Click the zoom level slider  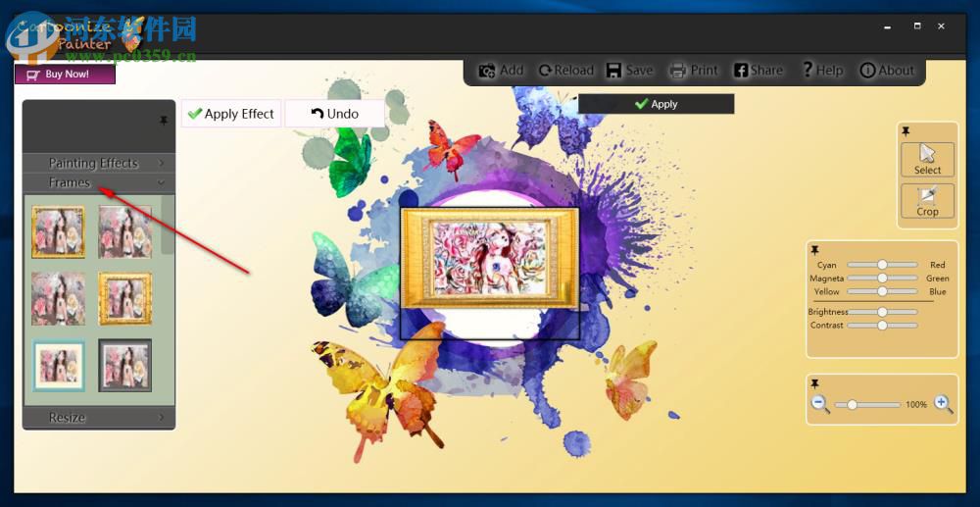point(867,404)
